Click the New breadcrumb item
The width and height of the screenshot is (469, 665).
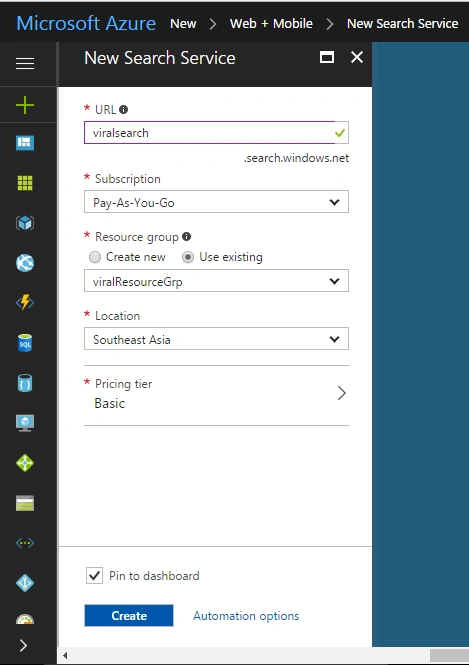tap(183, 24)
